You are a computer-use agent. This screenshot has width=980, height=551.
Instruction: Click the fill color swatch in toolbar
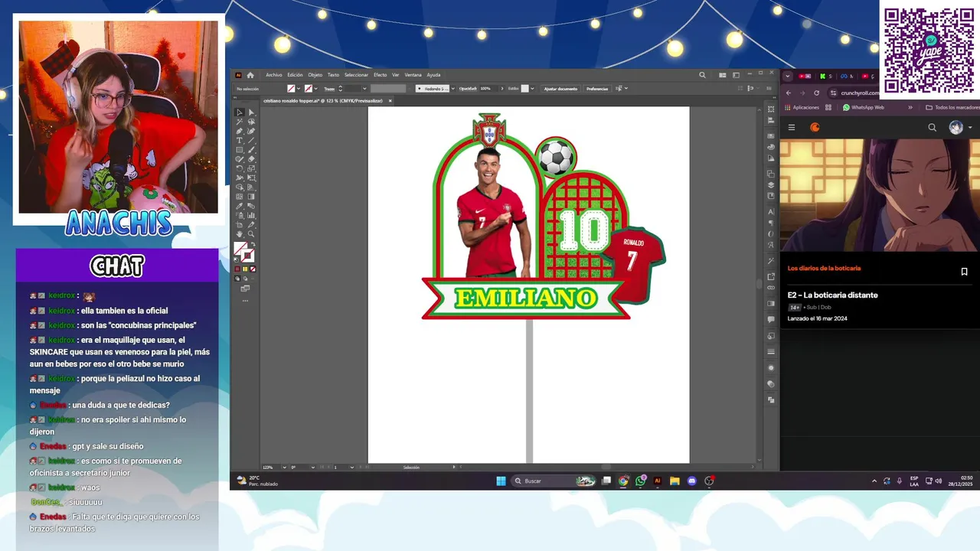coord(240,248)
